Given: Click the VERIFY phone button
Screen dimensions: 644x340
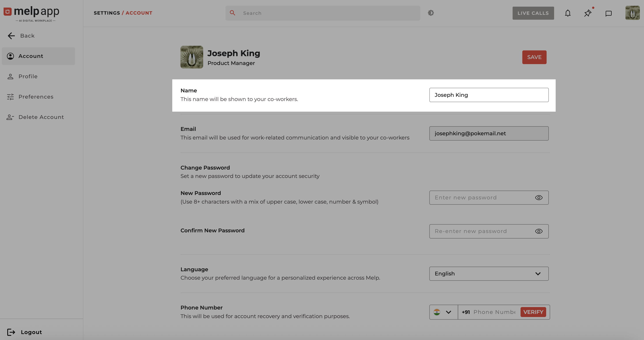Looking at the screenshot, I should (533, 312).
